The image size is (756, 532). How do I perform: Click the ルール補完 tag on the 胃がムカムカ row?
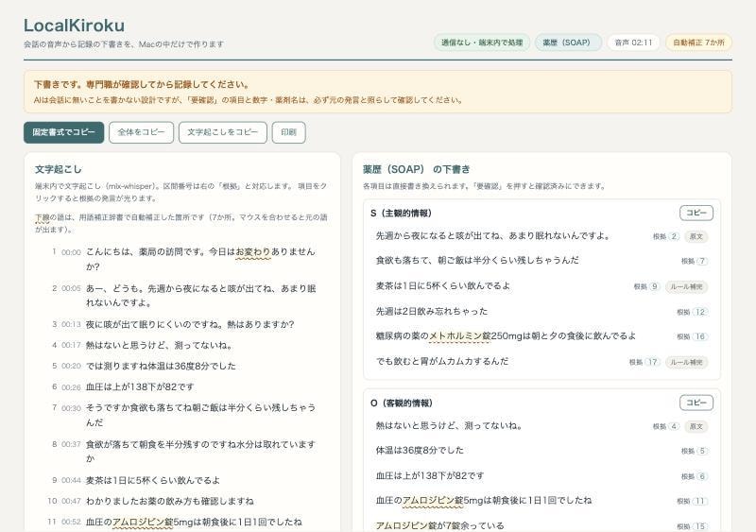[x=687, y=362]
